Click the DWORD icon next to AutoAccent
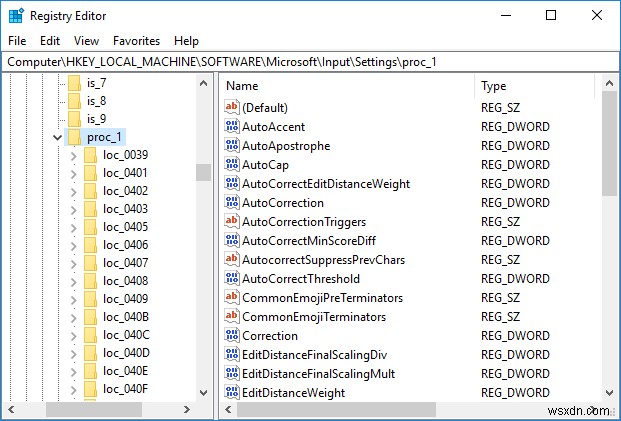The width and height of the screenshot is (621, 421). pos(232,127)
